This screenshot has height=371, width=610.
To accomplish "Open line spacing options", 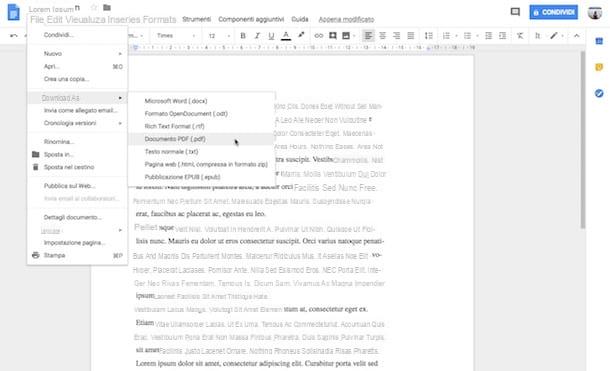I will click(429, 36).
